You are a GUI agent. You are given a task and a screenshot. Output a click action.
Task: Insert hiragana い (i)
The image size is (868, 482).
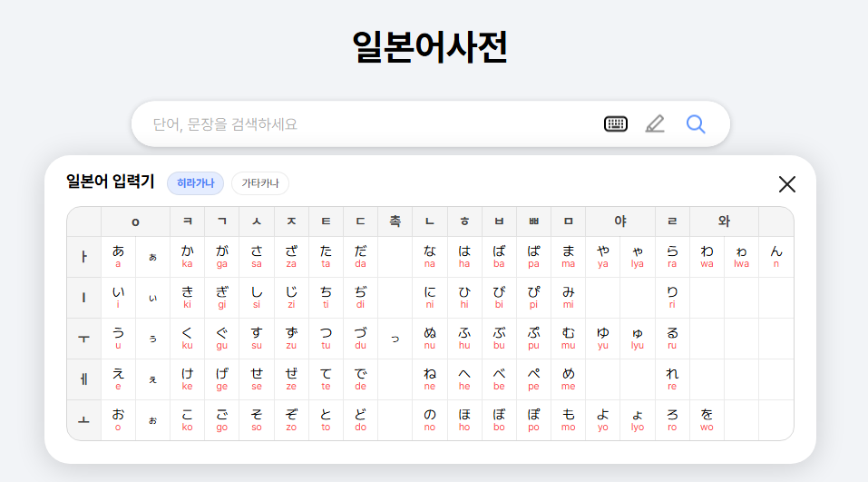tap(118, 298)
